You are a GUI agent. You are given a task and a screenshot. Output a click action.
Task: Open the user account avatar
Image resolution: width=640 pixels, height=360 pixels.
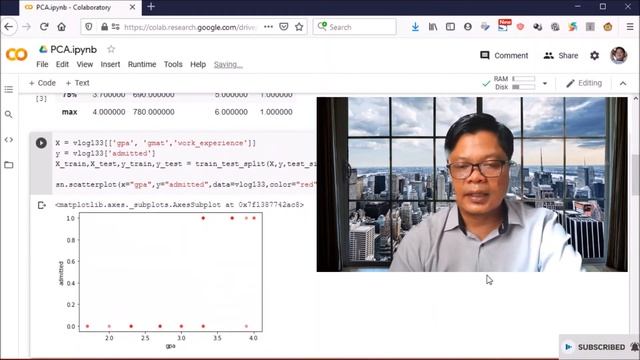[x=619, y=55]
